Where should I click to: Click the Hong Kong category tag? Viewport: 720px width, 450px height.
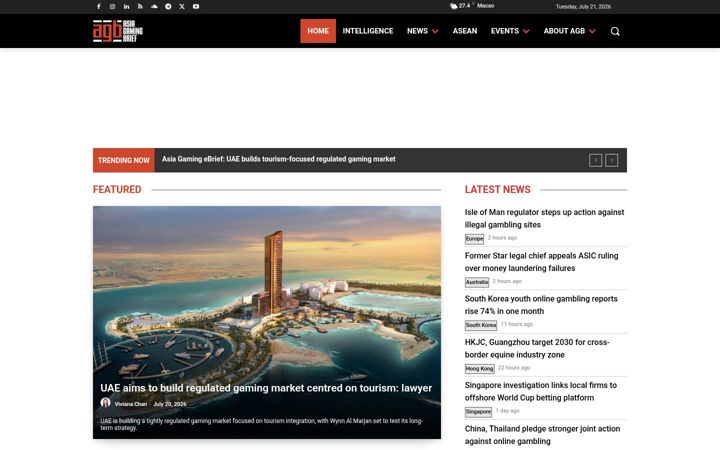(x=479, y=368)
